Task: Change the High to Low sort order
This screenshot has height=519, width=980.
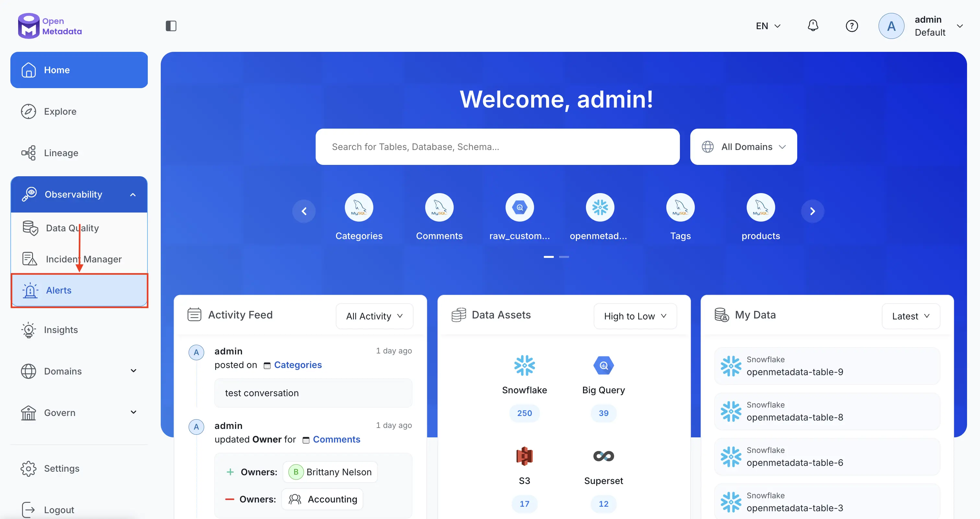Action: pyautogui.click(x=635, y=316)
